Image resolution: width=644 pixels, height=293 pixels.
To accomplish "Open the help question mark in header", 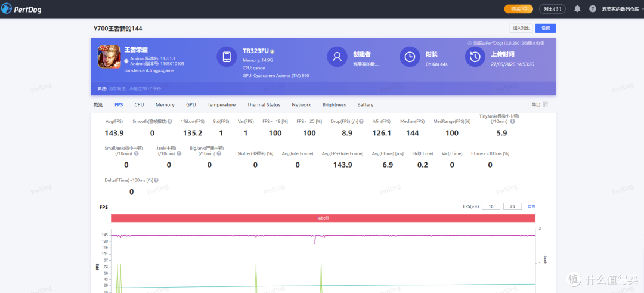I will click(x=592, y=8).
